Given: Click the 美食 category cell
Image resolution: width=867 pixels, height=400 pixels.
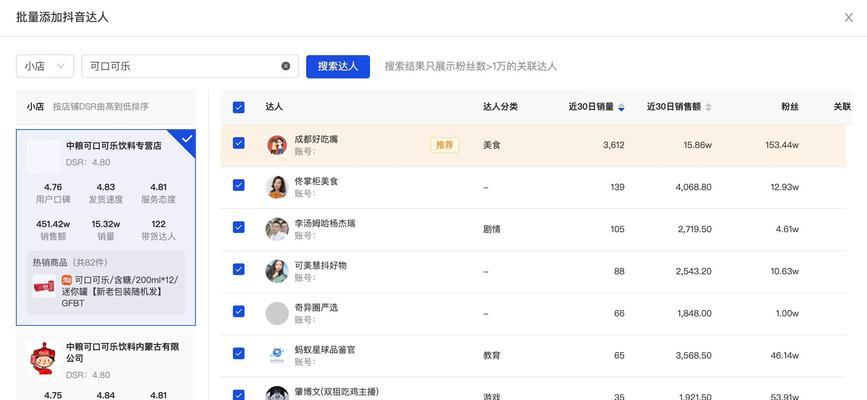Looking at the screenshot, I should (492, 145).
